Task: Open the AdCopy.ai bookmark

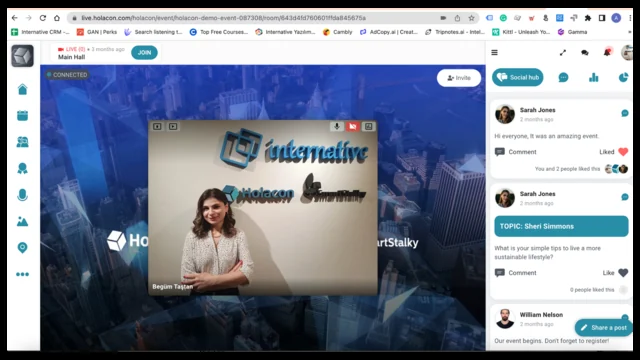Action: pyautogui.click(x=389, y=32)
